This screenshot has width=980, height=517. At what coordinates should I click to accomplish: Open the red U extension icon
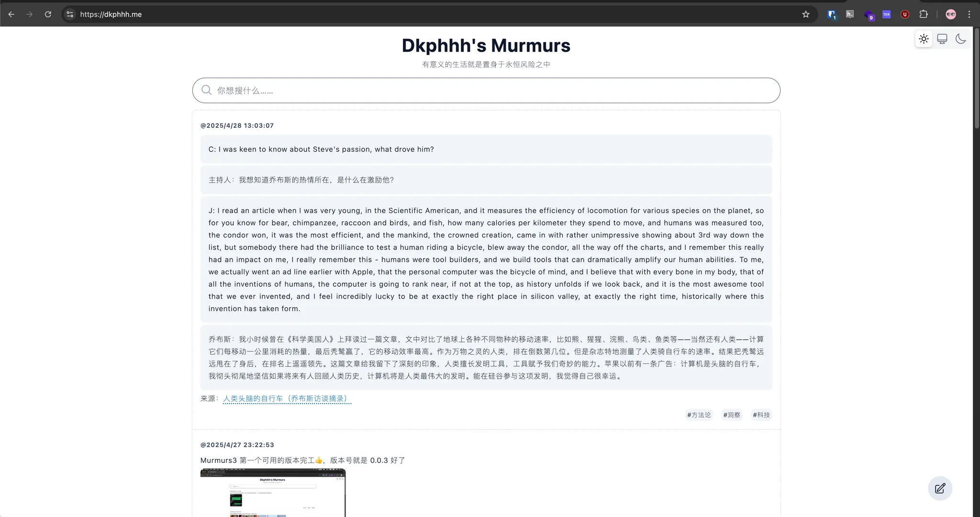pos(905,14)
